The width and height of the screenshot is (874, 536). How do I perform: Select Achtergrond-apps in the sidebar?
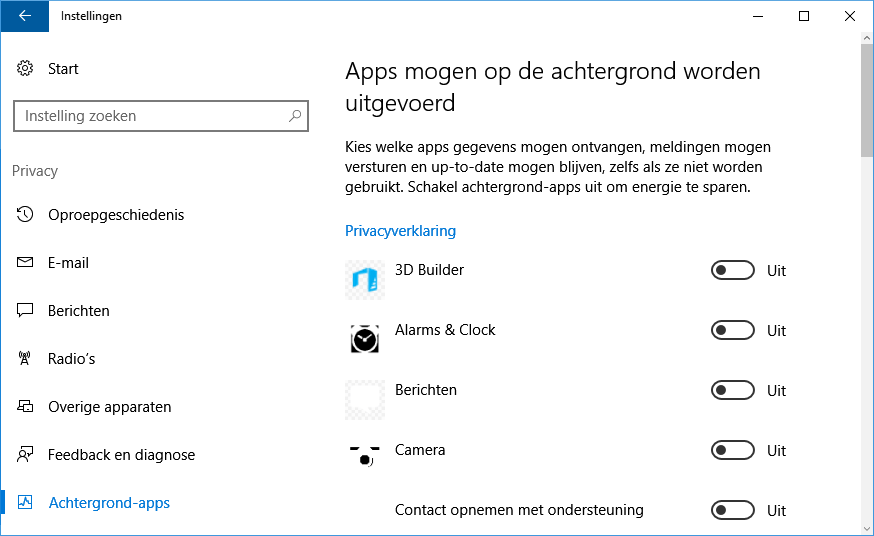point(109,503)
